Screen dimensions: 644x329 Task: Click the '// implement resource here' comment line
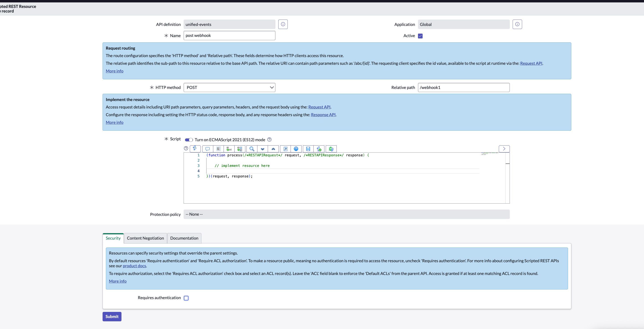242,166
